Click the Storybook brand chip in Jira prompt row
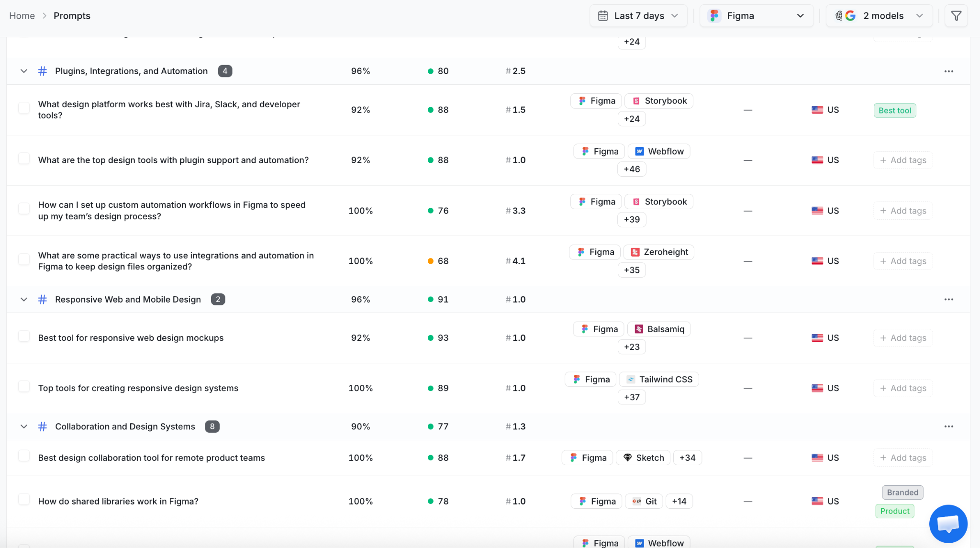The image size is (980, 548). tap(659, 101)
